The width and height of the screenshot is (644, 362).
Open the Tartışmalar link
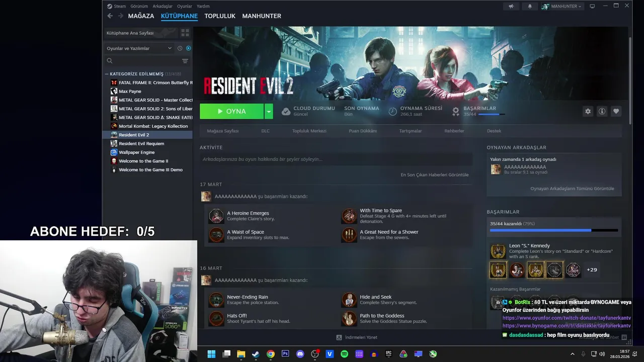click(411, 131)
